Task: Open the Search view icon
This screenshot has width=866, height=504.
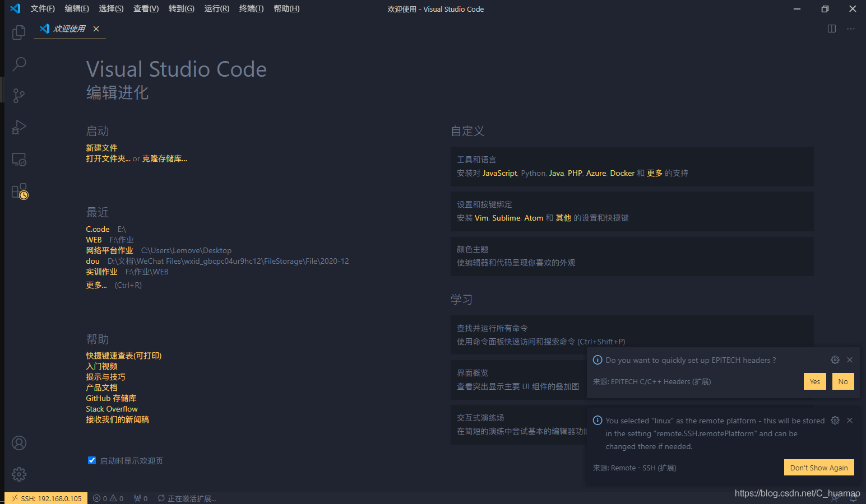Action: [19, 64]
